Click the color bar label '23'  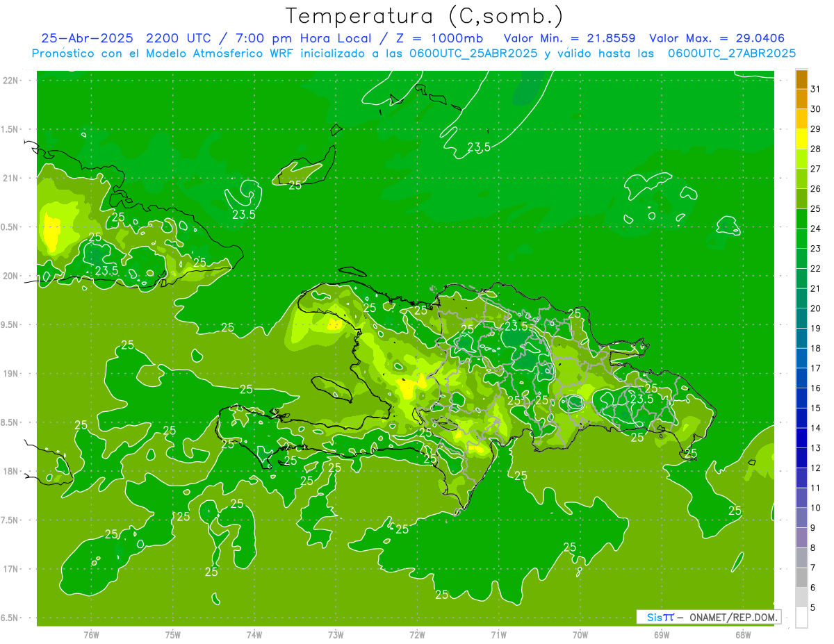[x=816, y=249]
